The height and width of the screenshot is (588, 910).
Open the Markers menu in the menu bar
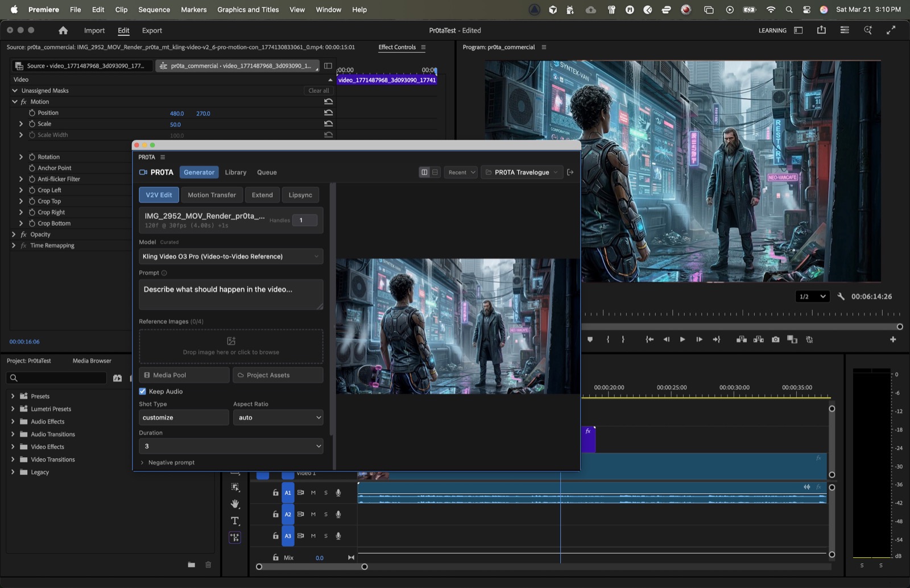click(x=193, y=10)
